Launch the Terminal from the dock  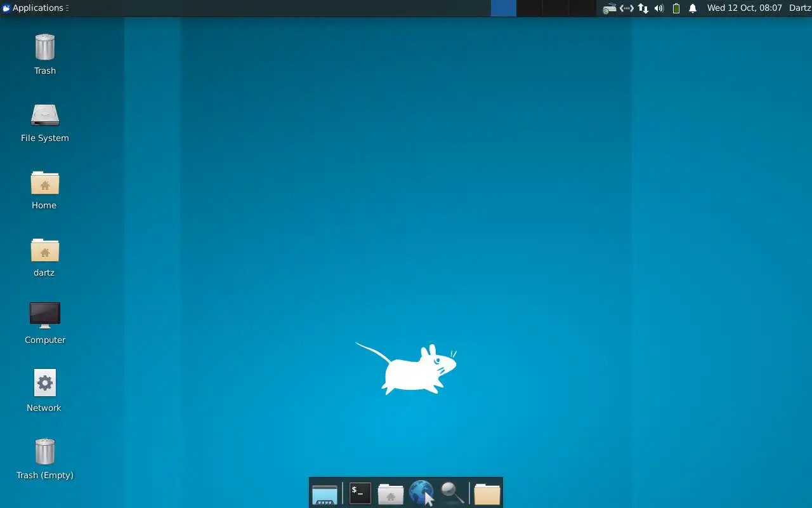pos(360,493)
